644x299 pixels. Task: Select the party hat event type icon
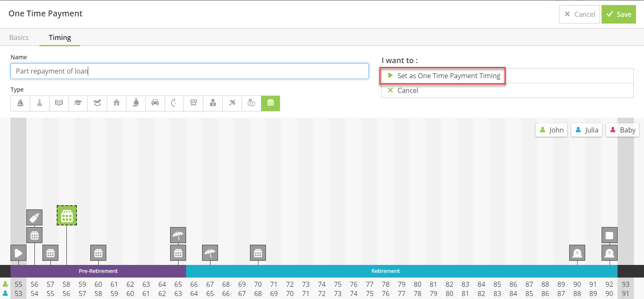click(39, 103)
